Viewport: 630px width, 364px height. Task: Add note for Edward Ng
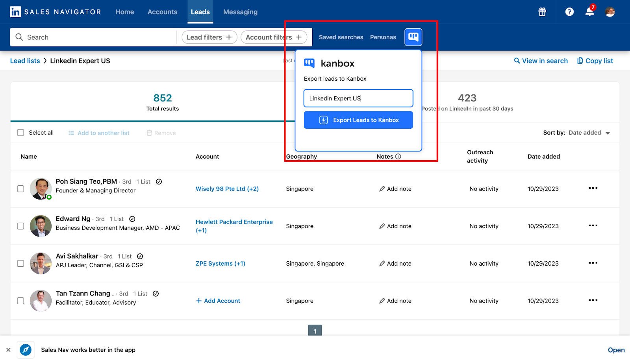pos(395,226)
